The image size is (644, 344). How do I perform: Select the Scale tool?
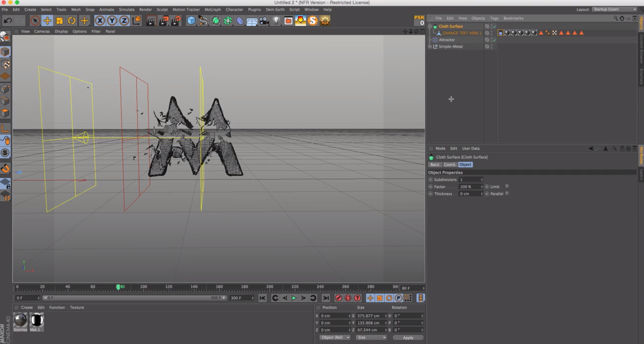60,21
